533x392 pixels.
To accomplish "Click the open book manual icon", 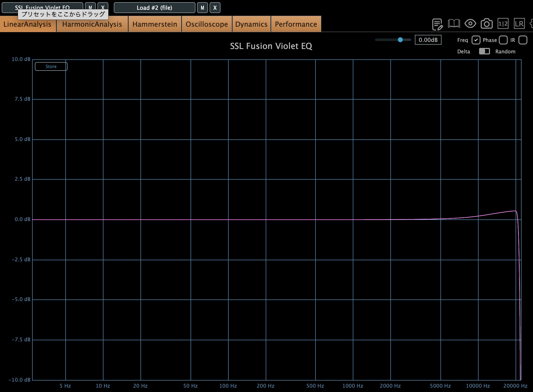I will (x=454, y=24).
